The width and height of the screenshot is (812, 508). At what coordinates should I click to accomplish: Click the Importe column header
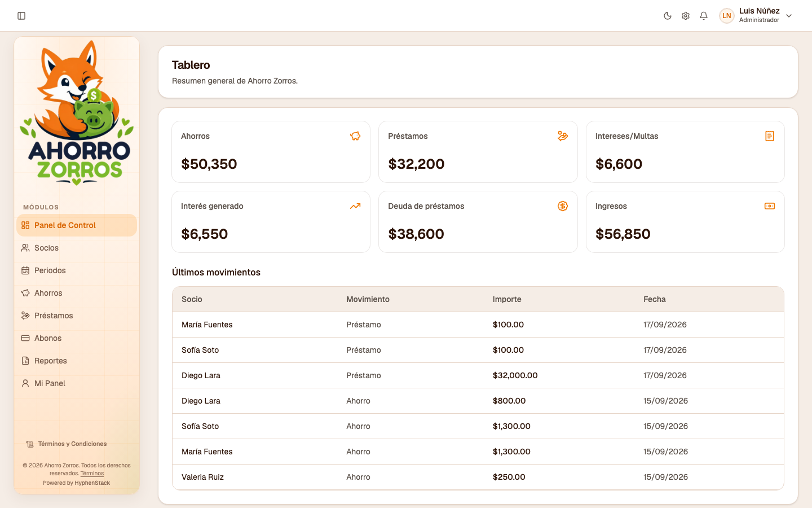(x=507, y=299)
